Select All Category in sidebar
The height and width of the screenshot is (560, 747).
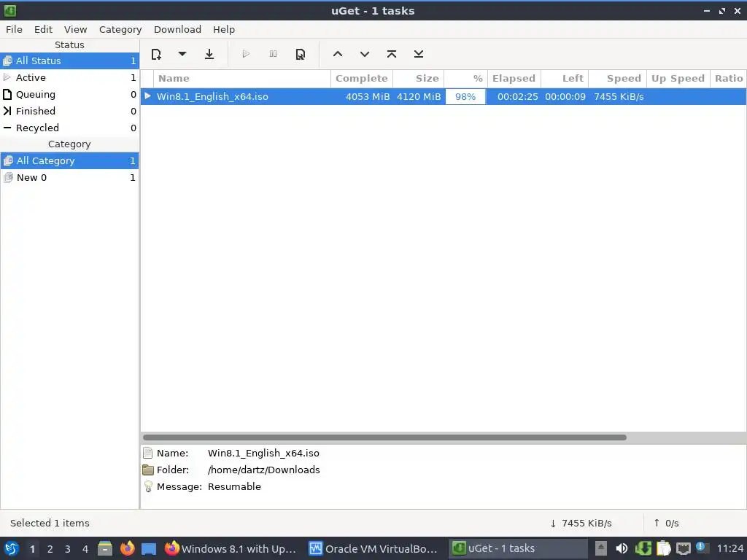(69, 161)
